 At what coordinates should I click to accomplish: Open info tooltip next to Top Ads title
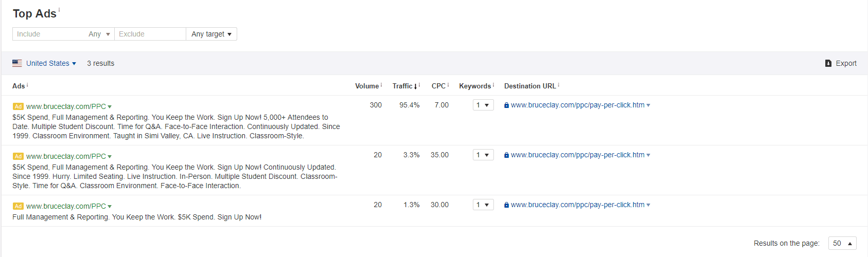59,10
